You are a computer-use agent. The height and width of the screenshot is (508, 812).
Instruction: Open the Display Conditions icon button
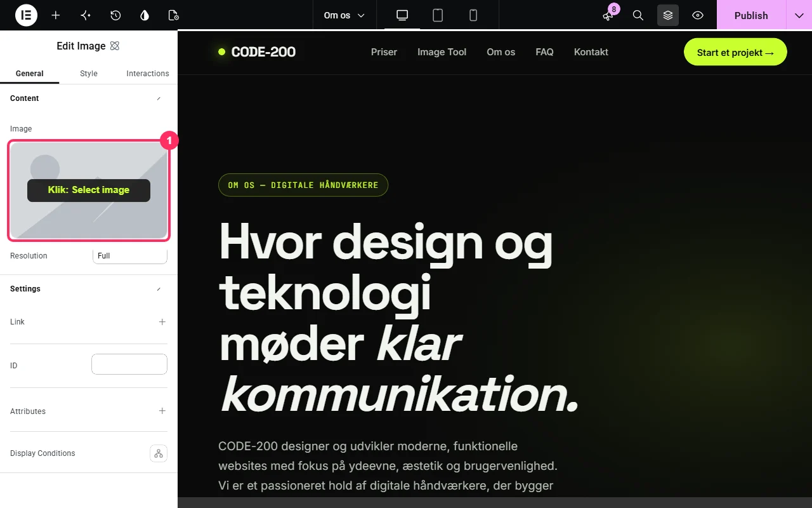click(x=159, y=453)
